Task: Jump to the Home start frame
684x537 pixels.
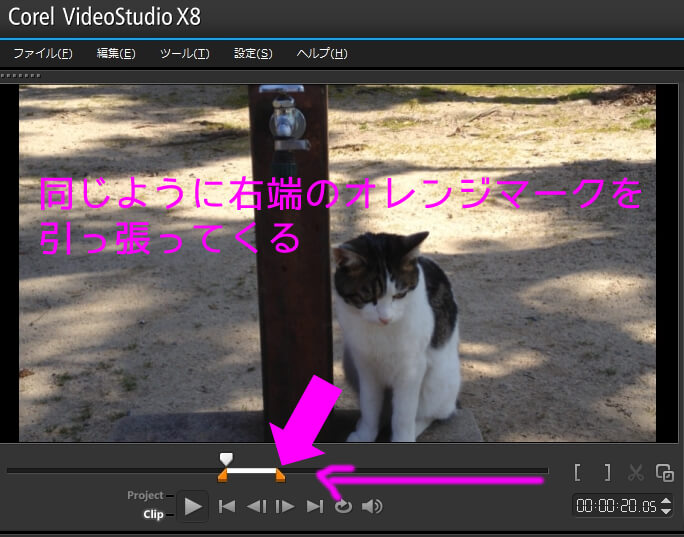Action: [x=227, y=506]
